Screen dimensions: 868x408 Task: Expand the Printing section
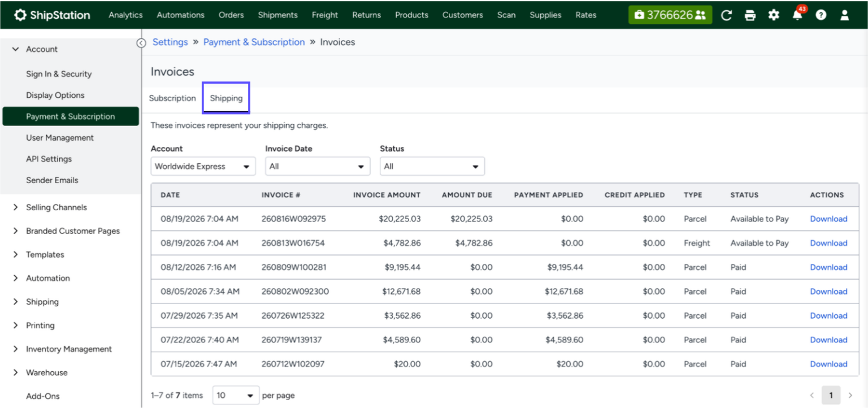pyautogui.click(x=15, y=325)
